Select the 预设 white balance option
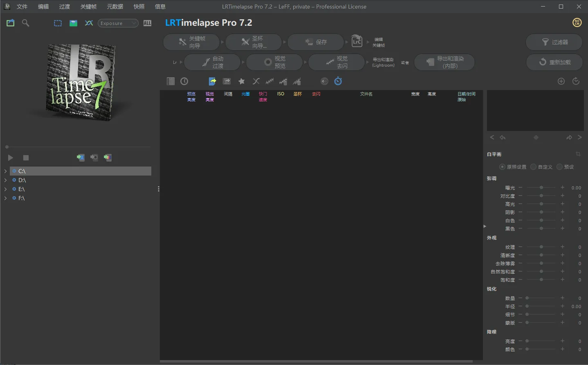The width and height of the screenshot is (588, 365). pos(559,167)
